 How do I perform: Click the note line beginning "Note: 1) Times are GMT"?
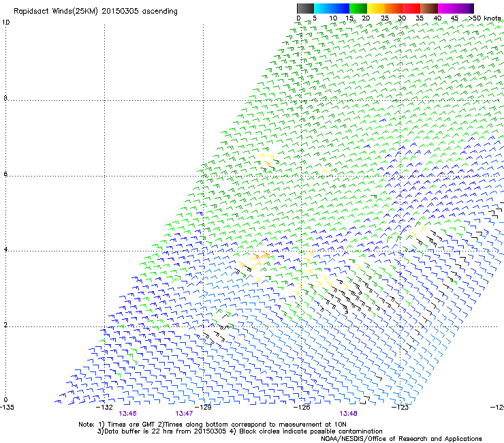pyautogui.click(x=212, y=425)
